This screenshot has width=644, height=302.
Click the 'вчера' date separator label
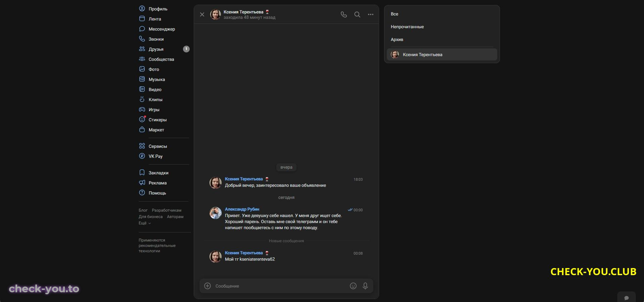(x=286, y=167)
